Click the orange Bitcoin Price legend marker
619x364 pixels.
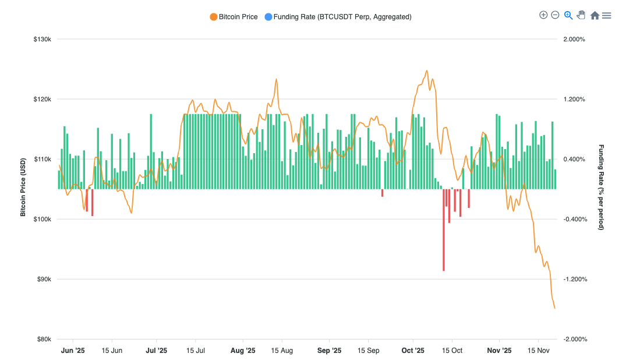(213, 17)
